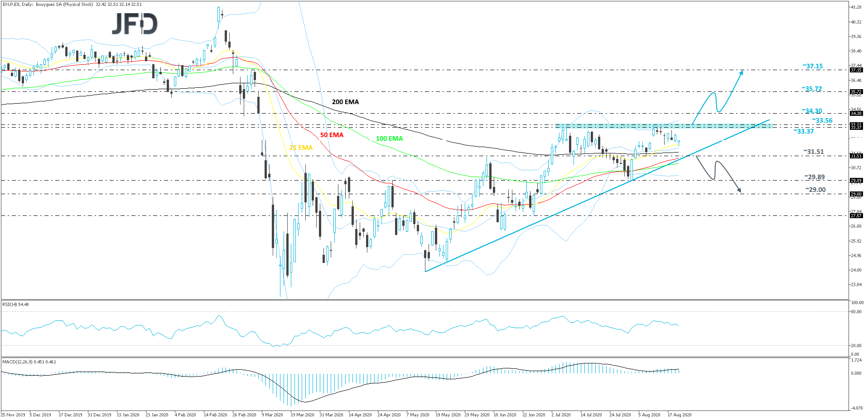
Task: Click the downward grey arrow tip near 29.00
Action: 740,191
